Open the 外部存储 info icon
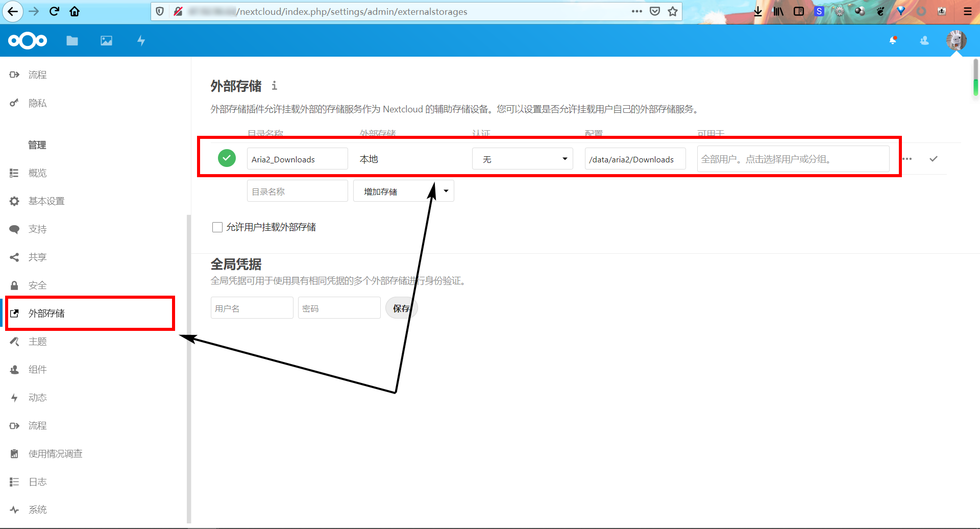 pyautogui.click(x=274, y=86)
